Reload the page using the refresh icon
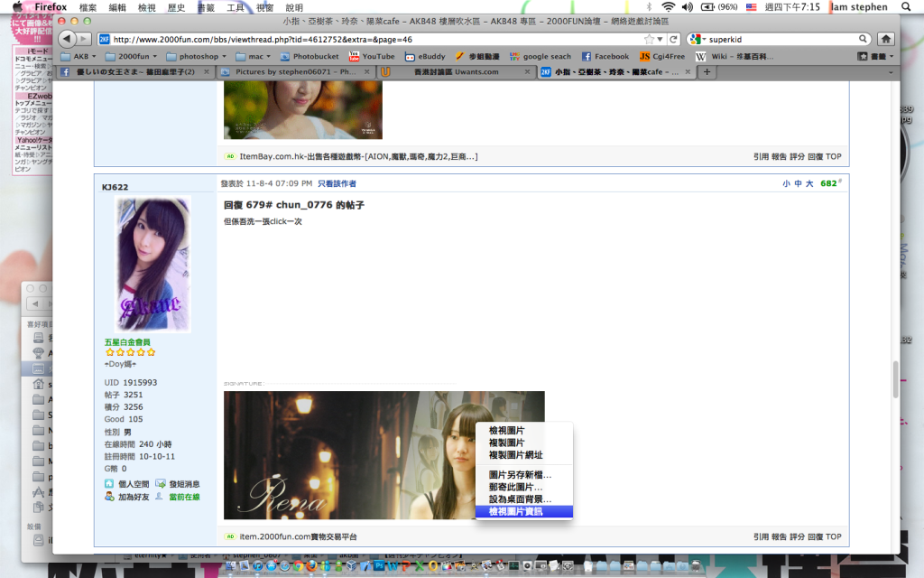This screenshot has height=578, width=924. point(673,39)
